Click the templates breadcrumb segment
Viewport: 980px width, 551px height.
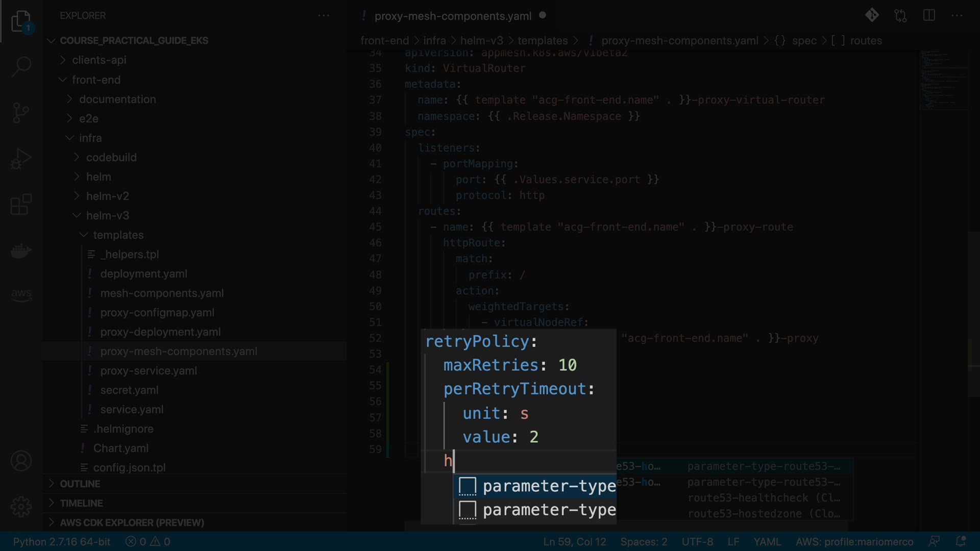pyautogui.click(x=542, y=40)
